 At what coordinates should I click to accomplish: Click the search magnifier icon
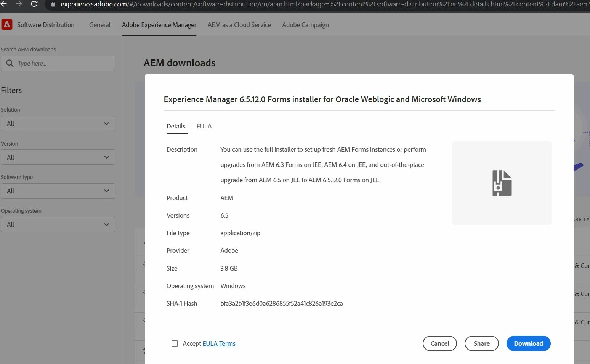[10, 63]
